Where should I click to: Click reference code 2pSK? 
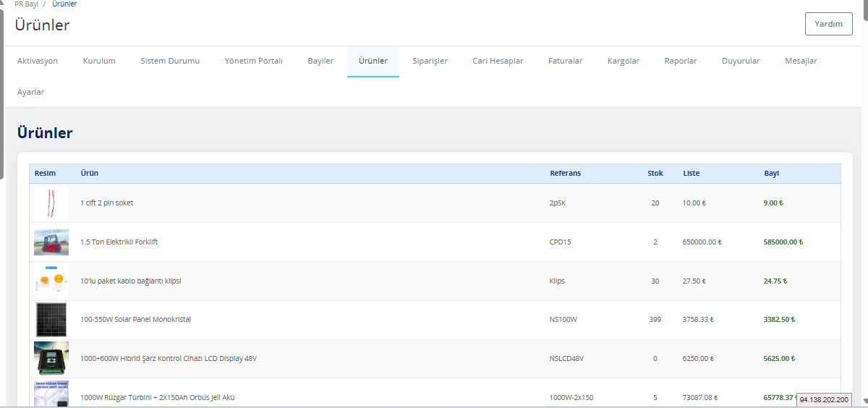coord(558,203)
